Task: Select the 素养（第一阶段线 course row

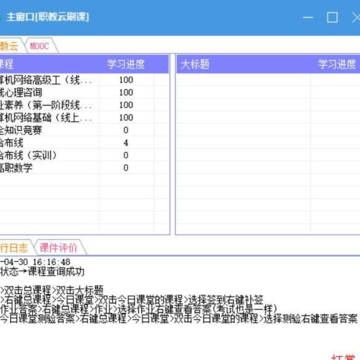Action: (x=84, y=105)
